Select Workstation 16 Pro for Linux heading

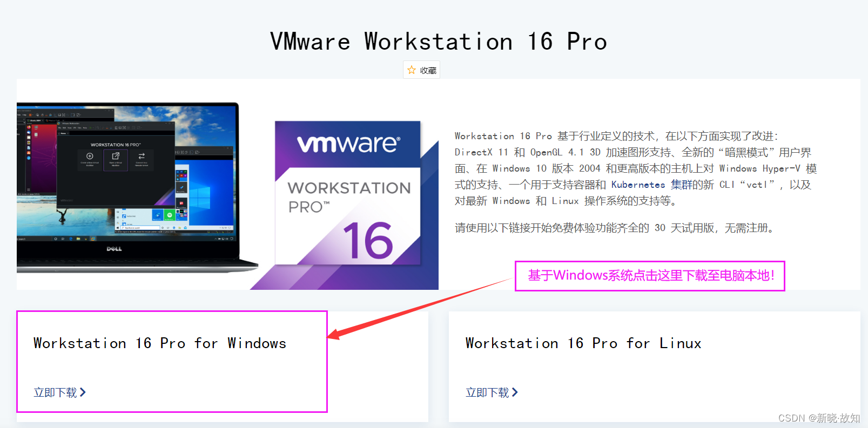click(x=584, y=343)
